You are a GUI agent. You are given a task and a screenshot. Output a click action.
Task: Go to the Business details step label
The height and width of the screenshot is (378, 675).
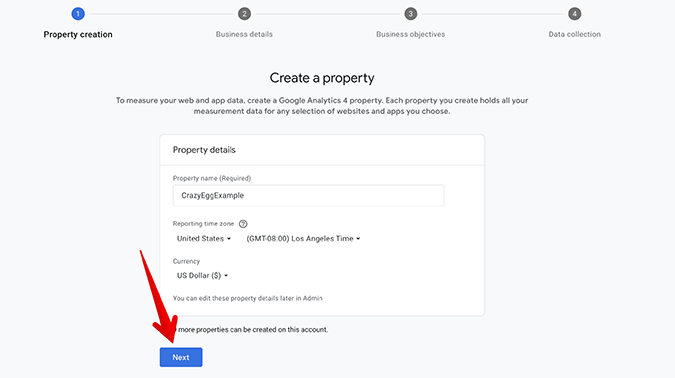tap(244, 34)
